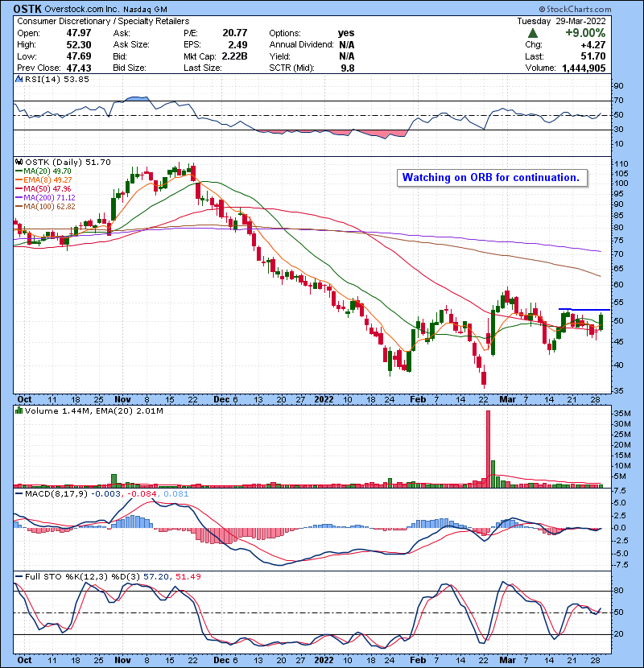Image resolution: width=644 pixels, height=668 pixels.
Task: Click the Dec label on the bottom date axis
Action: [221, 660]
